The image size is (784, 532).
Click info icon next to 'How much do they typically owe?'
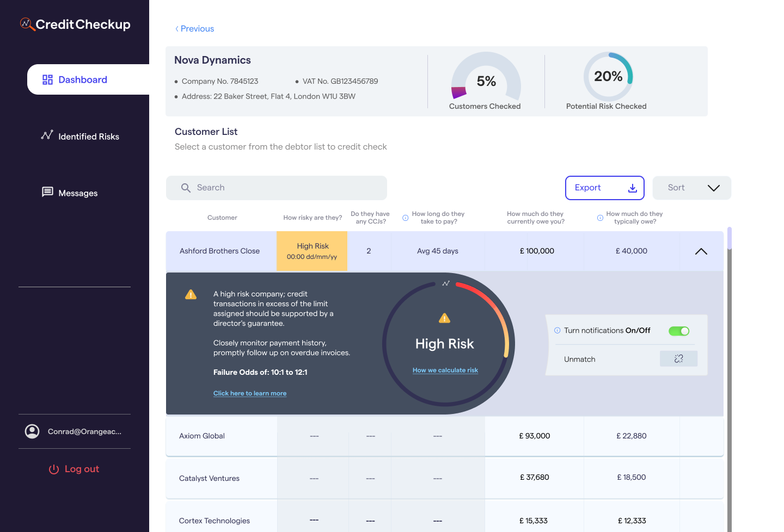[600, 218]
